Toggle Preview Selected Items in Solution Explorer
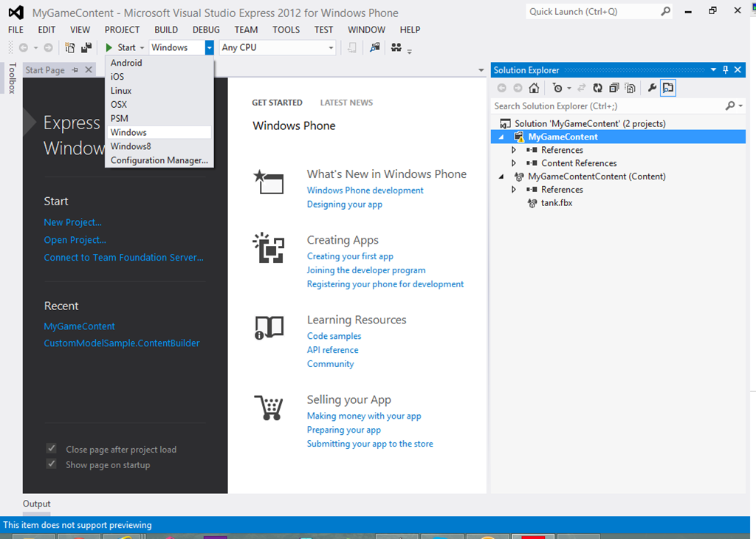Viewport: 756px width, 539px height. tap(668, 88)
